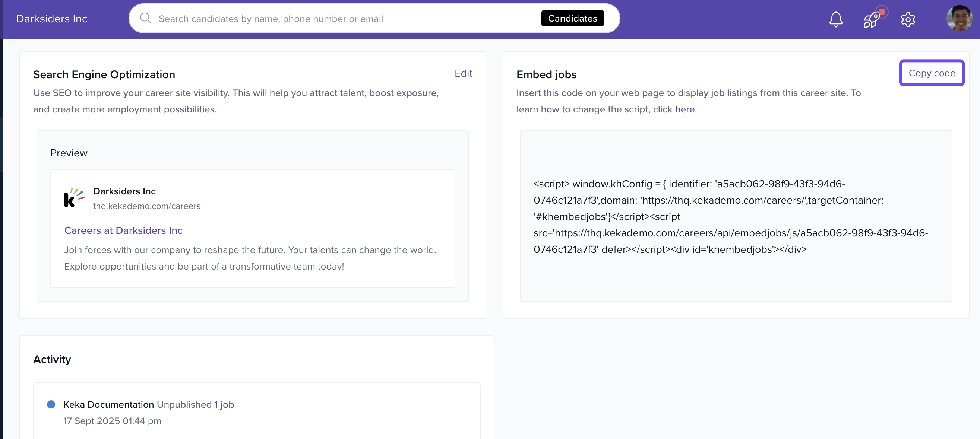Open the Careers at Darksiders Inc link

[123, 230]
